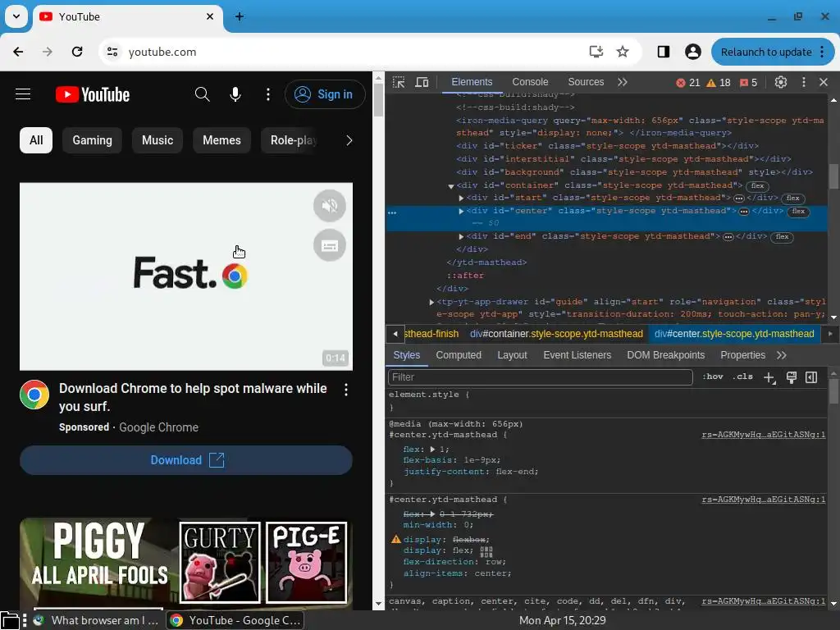Open the tab search dropdown arrow
The width and height of the screenshot is (840, 630).
(x=16, y=16)
